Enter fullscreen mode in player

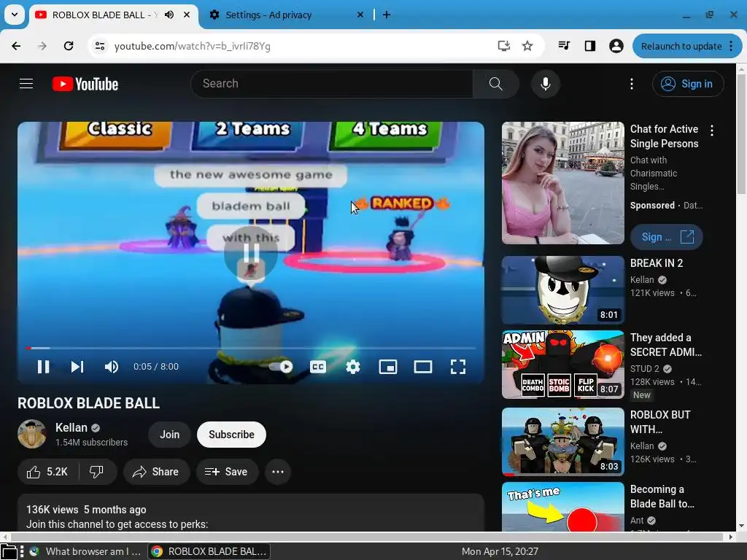coord(458,367)
